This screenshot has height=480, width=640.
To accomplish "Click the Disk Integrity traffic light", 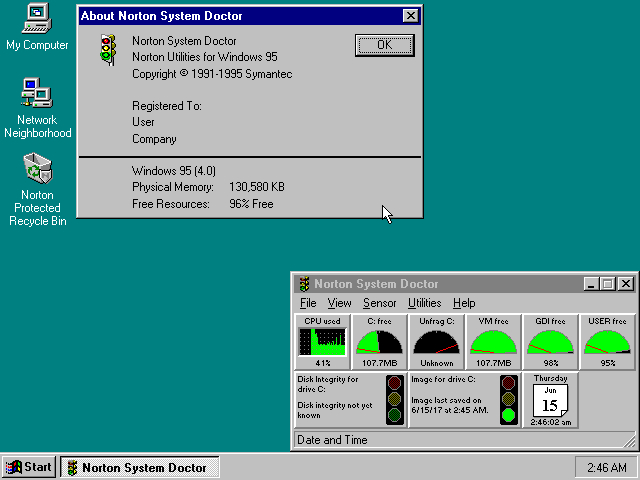I will coord(394,400).
